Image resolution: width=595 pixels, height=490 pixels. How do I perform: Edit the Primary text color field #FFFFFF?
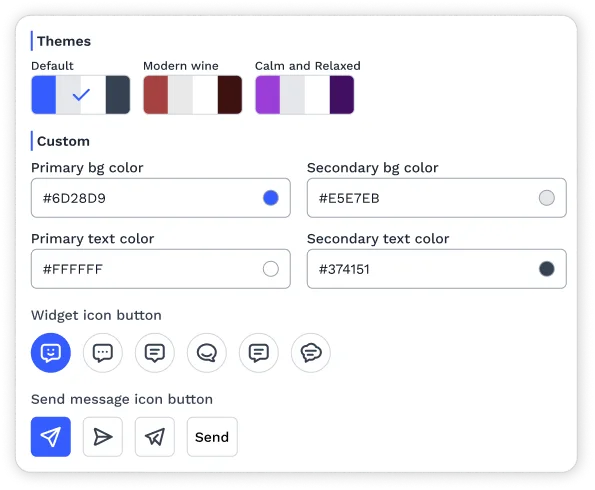tap(161, 269)
